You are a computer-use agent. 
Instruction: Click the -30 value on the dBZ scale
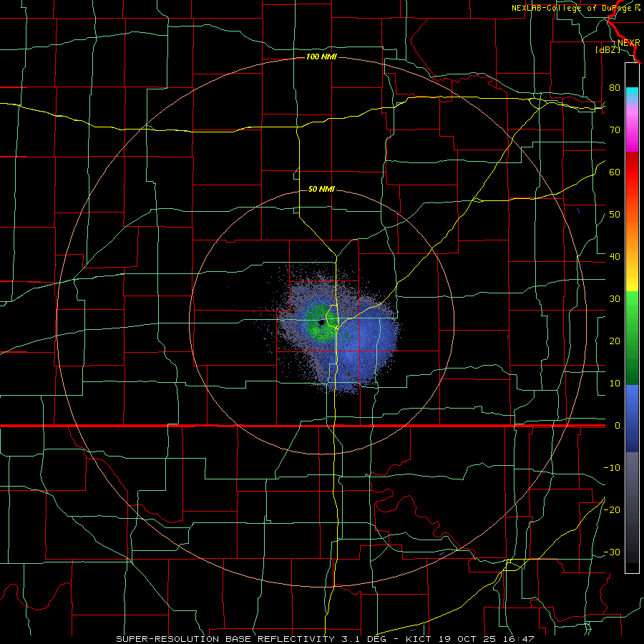(612, 552)
